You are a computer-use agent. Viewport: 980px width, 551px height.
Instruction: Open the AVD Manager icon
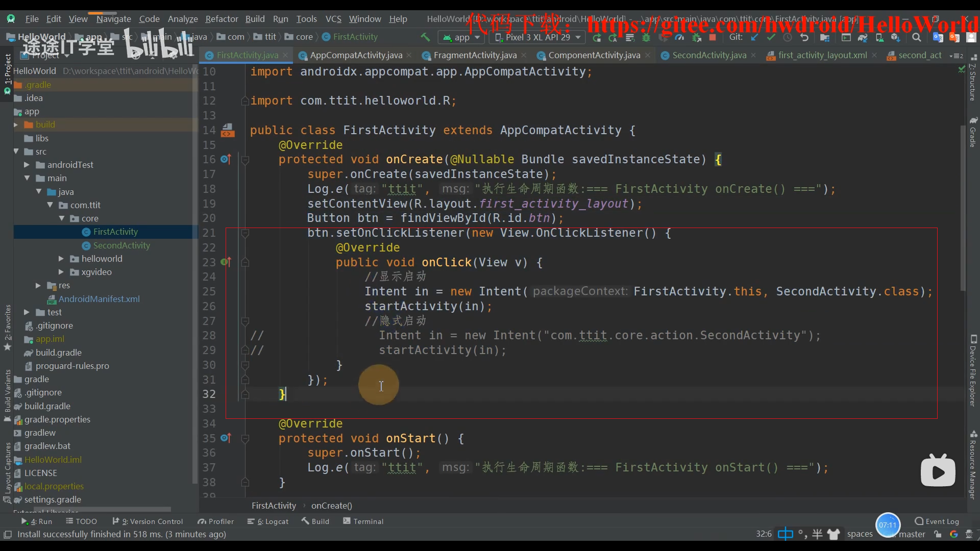click(x=879, y=37)
